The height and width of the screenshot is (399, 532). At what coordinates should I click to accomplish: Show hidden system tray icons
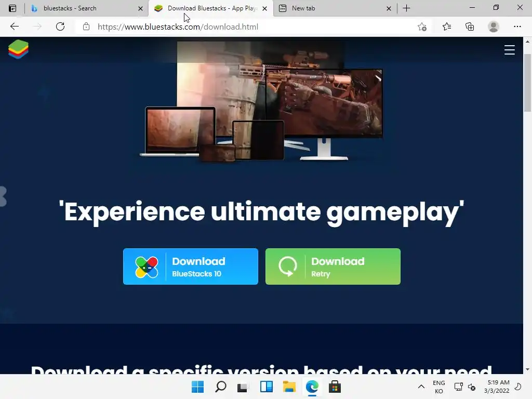421,387
